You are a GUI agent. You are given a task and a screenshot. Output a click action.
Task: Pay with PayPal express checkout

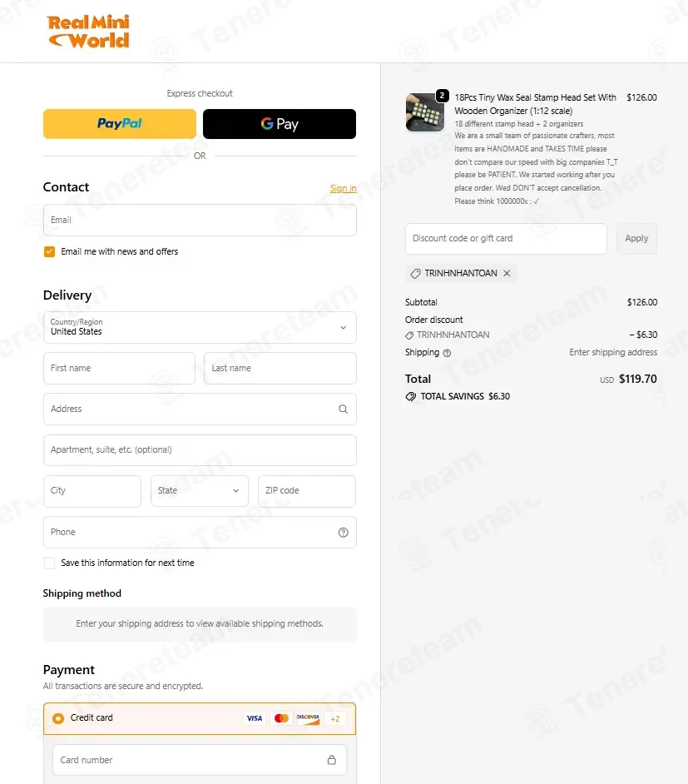[x=120, y=124]
